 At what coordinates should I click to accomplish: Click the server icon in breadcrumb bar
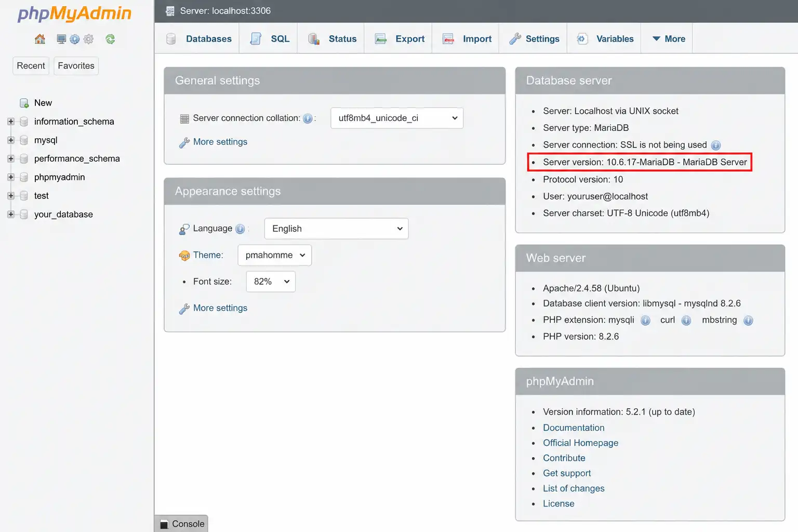pyautogui.click(x=170, y=11)
